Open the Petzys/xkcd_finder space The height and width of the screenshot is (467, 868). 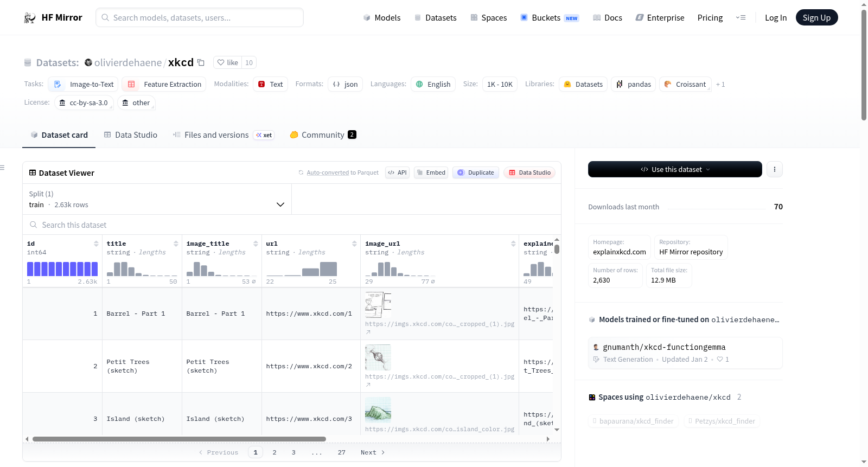(x=722, y=421)
